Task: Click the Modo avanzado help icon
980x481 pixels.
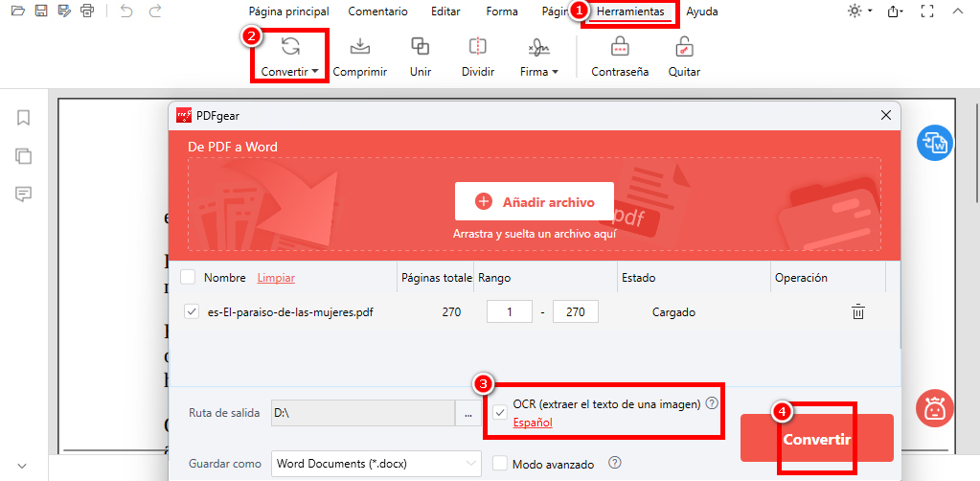Action: coord(615,463)
